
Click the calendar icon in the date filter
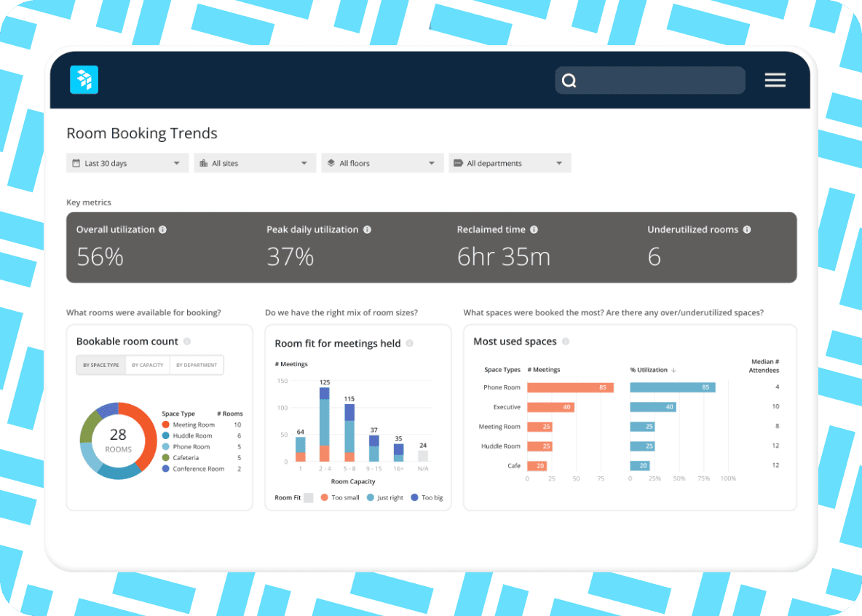coord(77,162)
